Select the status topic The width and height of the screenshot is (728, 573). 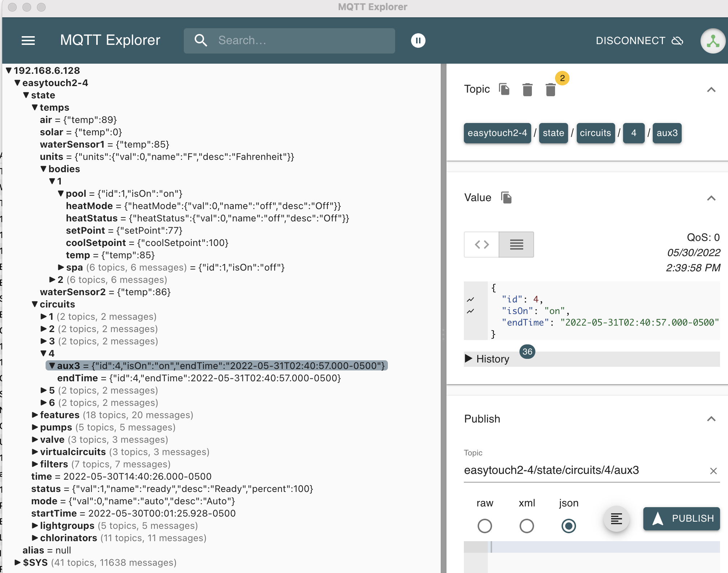pyautogui.click(x=172, y=489)
